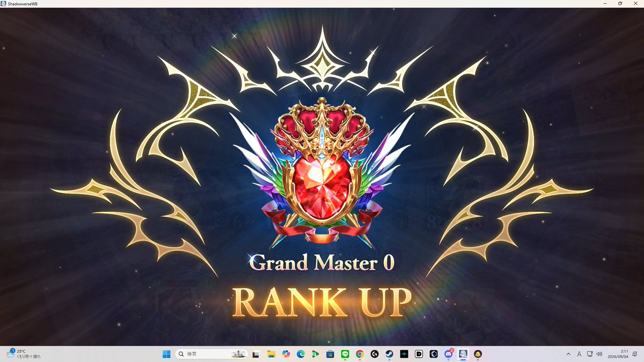Open the weather widget showing 25°C
The height and width of the screenshot is (362, 644).
coord(23,353)
